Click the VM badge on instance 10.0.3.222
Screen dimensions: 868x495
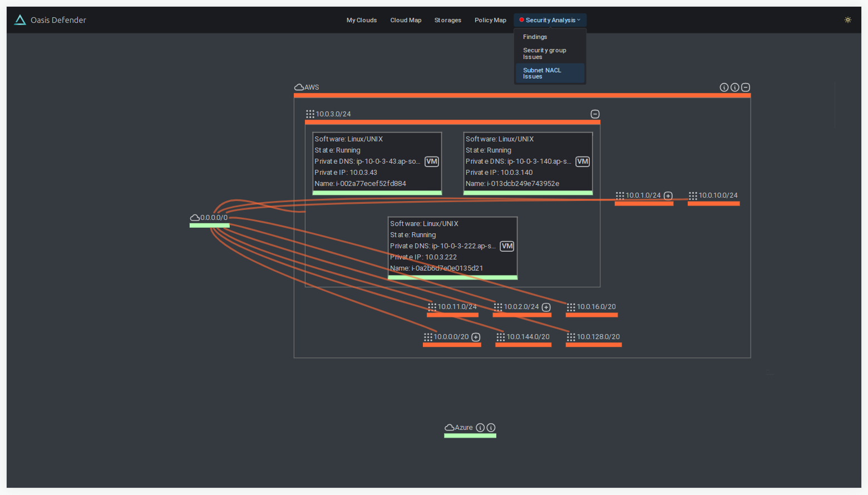(507, 246)
